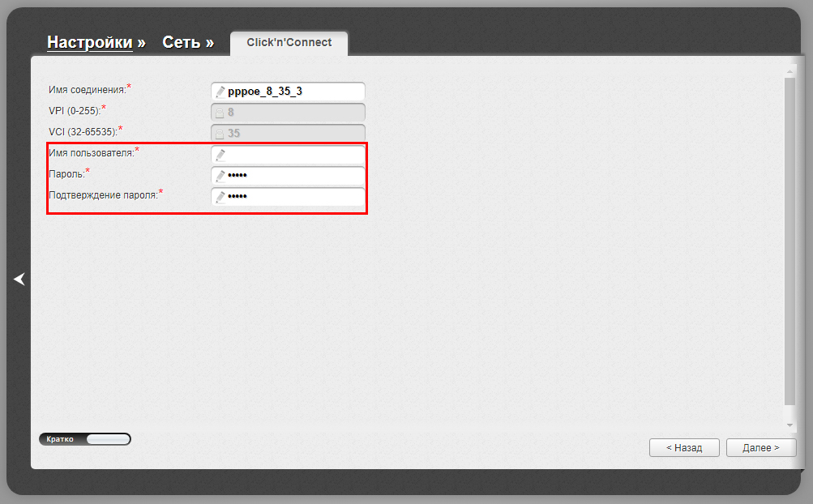Focus the Имя пользователя input field
813x504 pixels.
click(288, 155)
